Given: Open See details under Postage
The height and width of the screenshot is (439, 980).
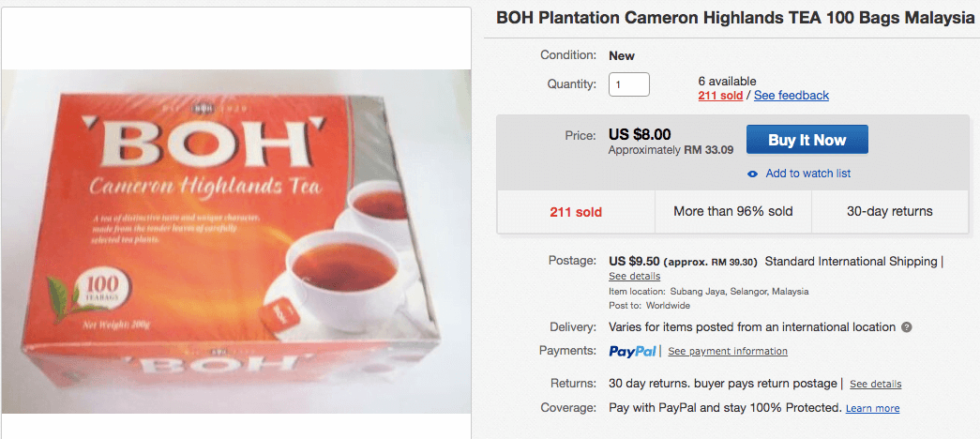Looking at the screenshot, I should pyautogui.click(x=634, y=277).
